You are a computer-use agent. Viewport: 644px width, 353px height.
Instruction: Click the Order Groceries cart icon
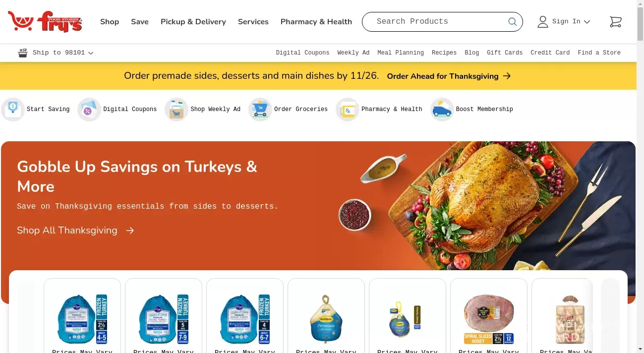260,109
